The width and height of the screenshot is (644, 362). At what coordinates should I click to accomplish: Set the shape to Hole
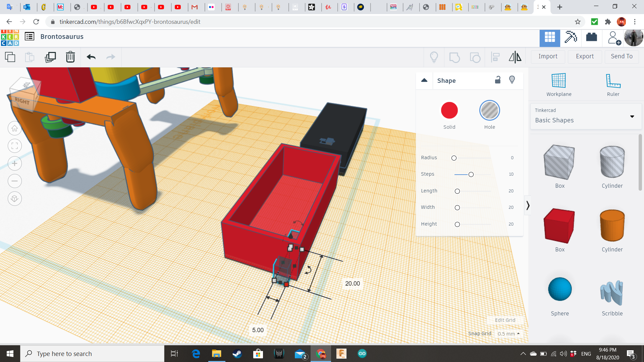coord(489,111)
